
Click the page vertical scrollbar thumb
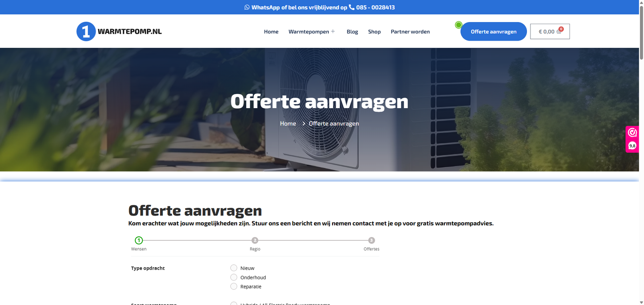pyautogui.click(x=641, y=33)
